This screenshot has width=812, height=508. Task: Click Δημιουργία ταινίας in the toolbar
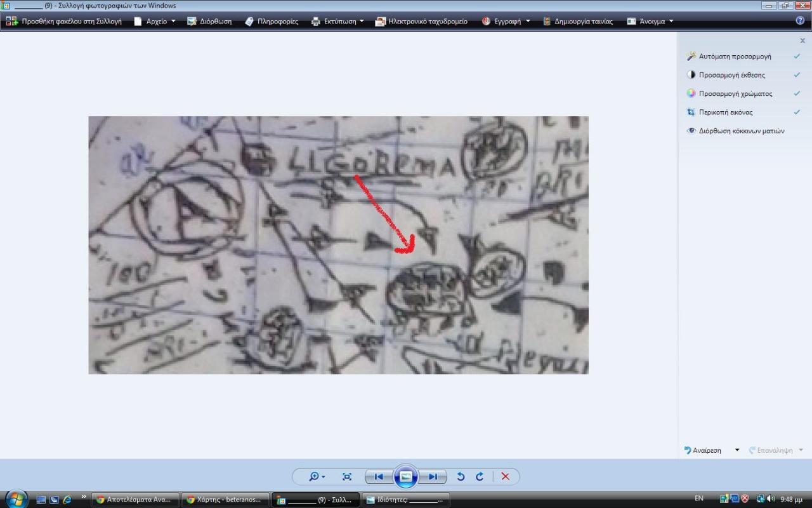(578, 21)
